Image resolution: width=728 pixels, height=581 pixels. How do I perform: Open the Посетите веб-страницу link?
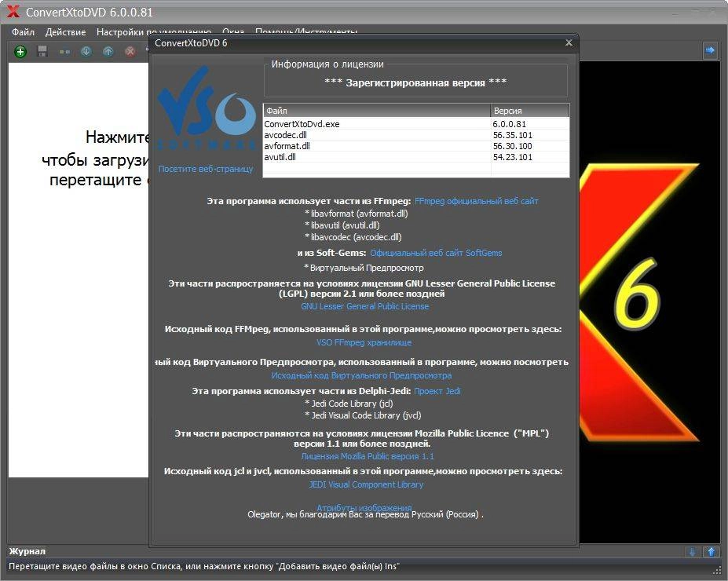pyautogui.click(x=206, y=169)
